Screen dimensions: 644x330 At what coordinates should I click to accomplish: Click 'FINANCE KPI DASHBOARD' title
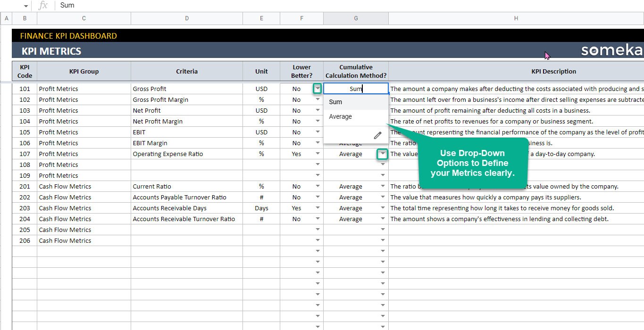coord(68,36)
